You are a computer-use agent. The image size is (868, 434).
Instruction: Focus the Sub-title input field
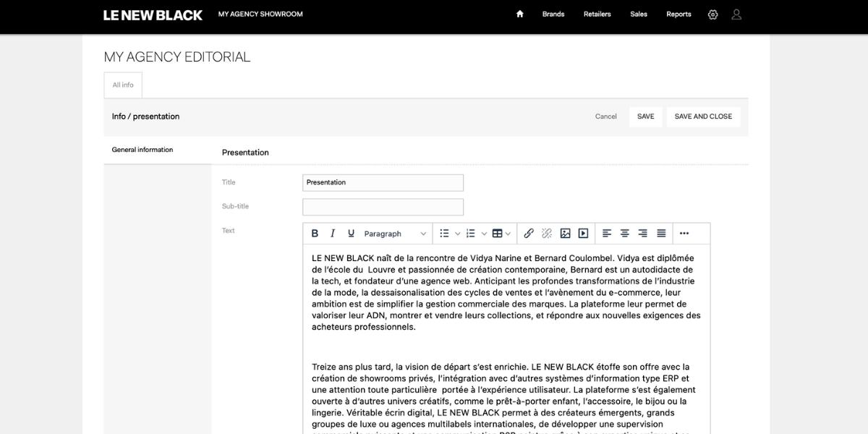click(383, 207)
